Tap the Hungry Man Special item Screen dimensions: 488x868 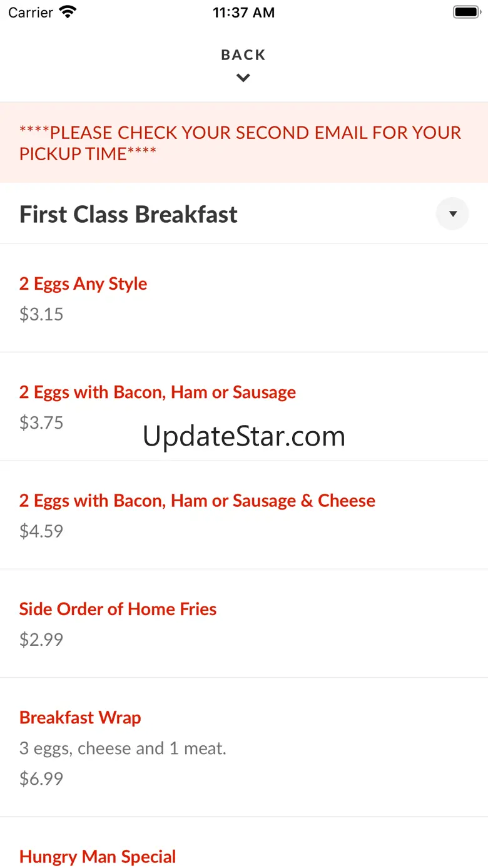[98, 857]
